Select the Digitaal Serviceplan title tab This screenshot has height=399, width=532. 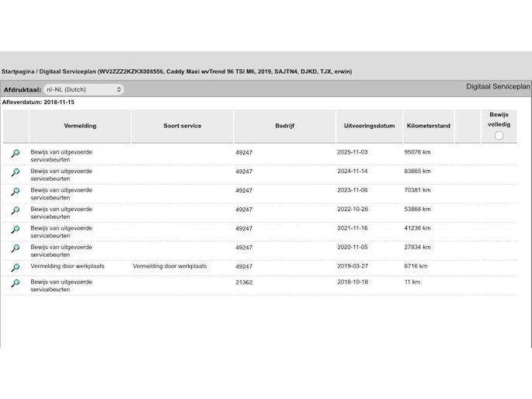click(497, 87)
